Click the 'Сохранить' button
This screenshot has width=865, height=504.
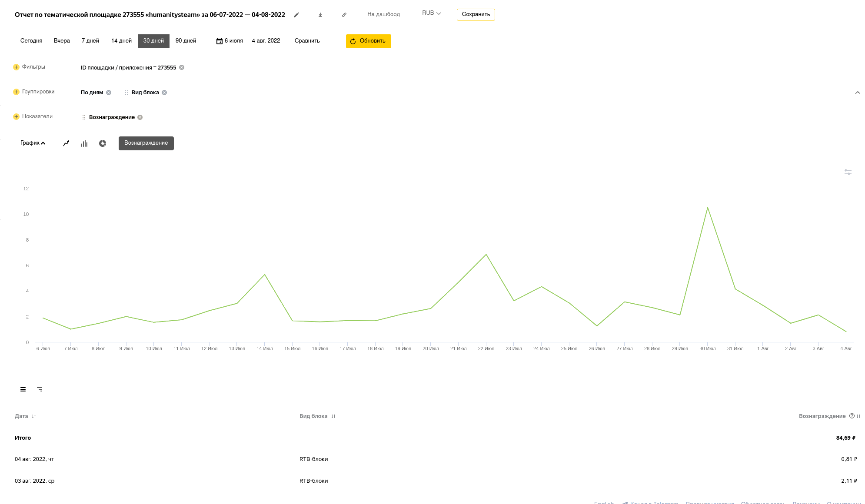[476, 14]
